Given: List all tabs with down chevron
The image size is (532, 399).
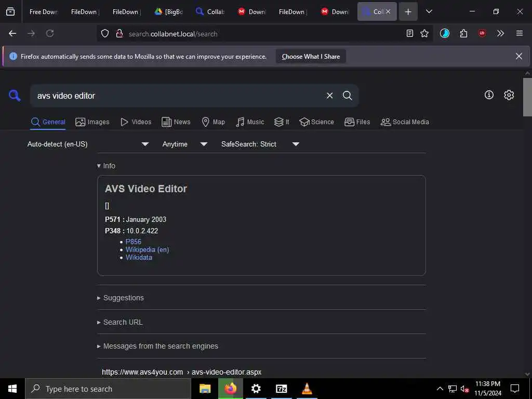Looking at the screenshot, I should (429, 11).
